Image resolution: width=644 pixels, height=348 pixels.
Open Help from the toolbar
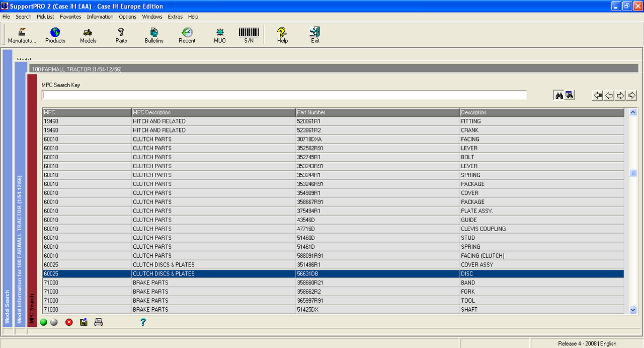point(282,35)
